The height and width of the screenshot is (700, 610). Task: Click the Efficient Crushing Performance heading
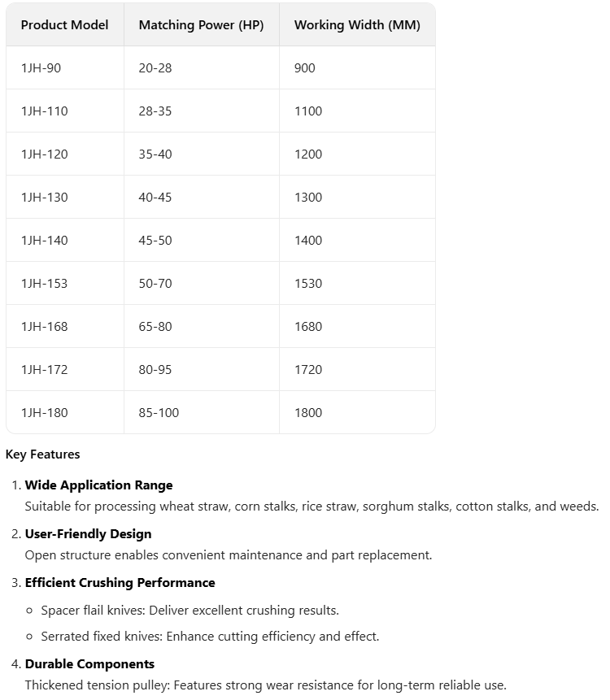[120, 583]
